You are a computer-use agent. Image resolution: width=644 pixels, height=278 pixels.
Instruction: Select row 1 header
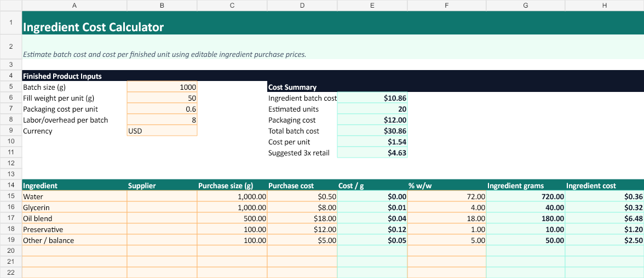point(11,22)
